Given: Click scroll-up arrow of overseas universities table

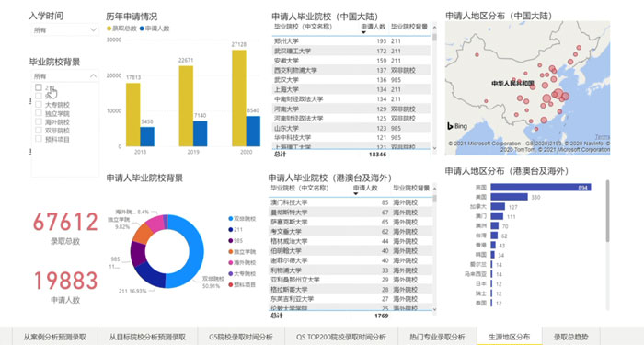Looking at the screenshot, I should 434,188.
